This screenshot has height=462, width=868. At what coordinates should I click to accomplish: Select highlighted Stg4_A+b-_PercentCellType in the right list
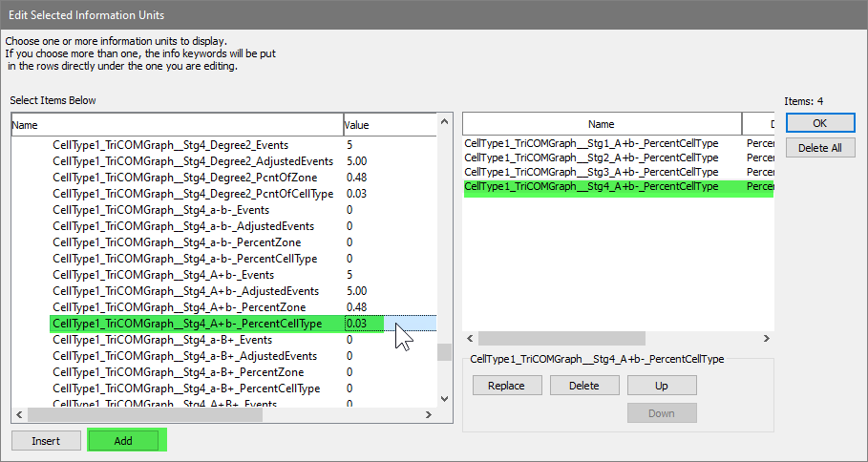click(x=591, y=187)
